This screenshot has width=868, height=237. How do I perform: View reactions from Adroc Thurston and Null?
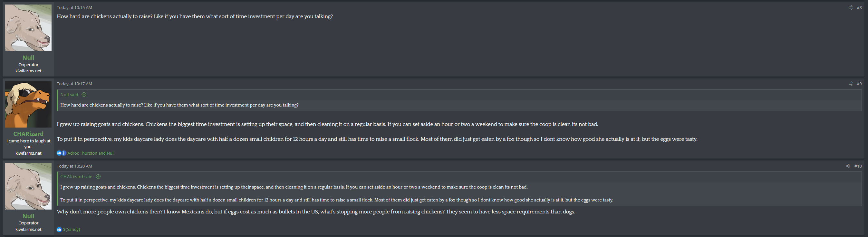pyautogui.click(x=91, y=153)
